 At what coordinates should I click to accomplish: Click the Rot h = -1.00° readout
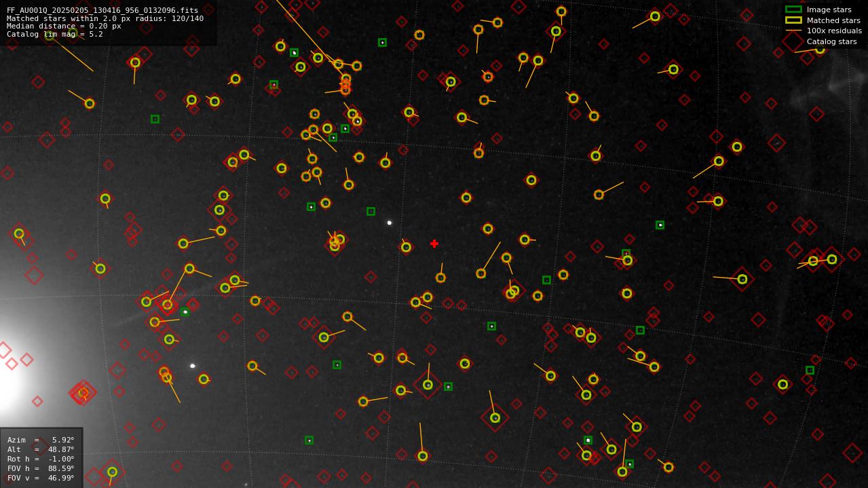click(x=41, y=459)
